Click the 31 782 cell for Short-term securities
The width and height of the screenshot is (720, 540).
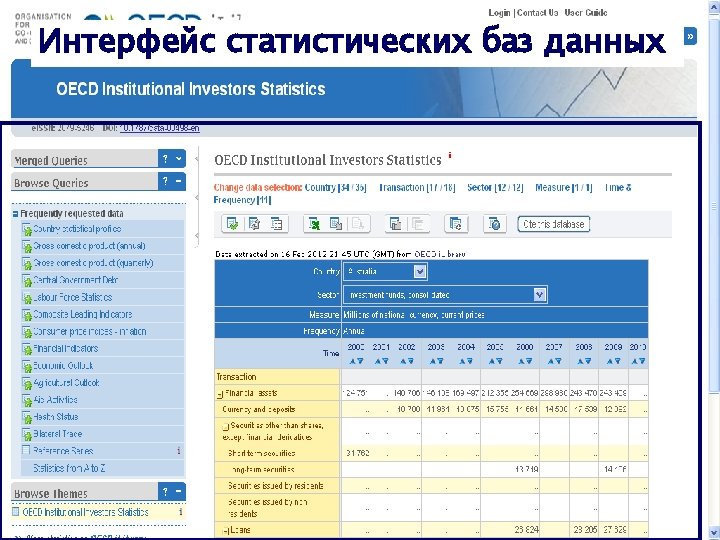point(357,453)
